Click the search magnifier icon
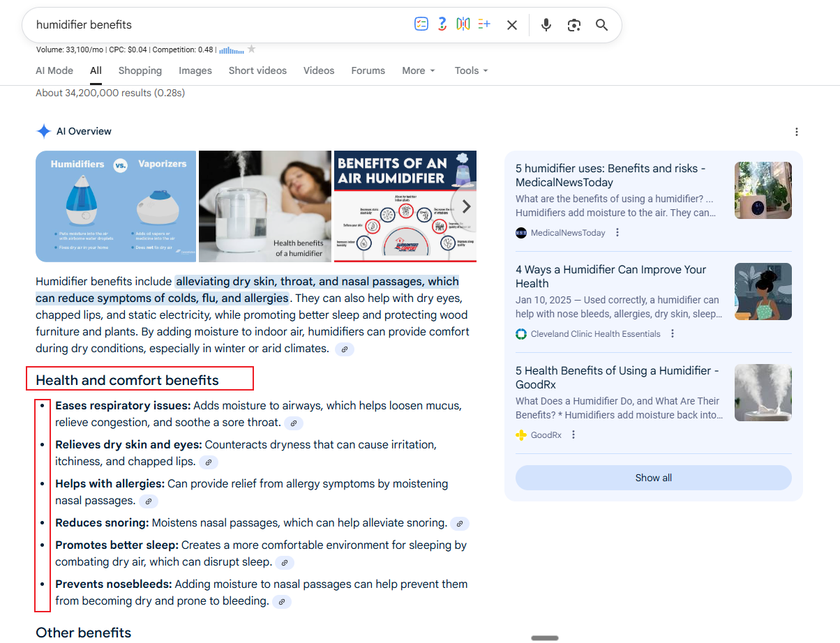Viewport: 840px width, 643px height. pos(601,24)
